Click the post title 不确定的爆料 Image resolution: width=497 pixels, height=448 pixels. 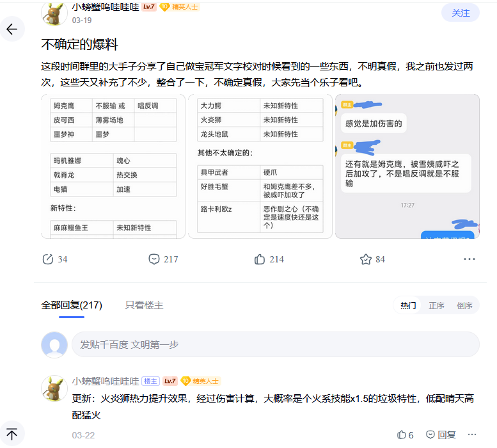(x=79, y=44)
